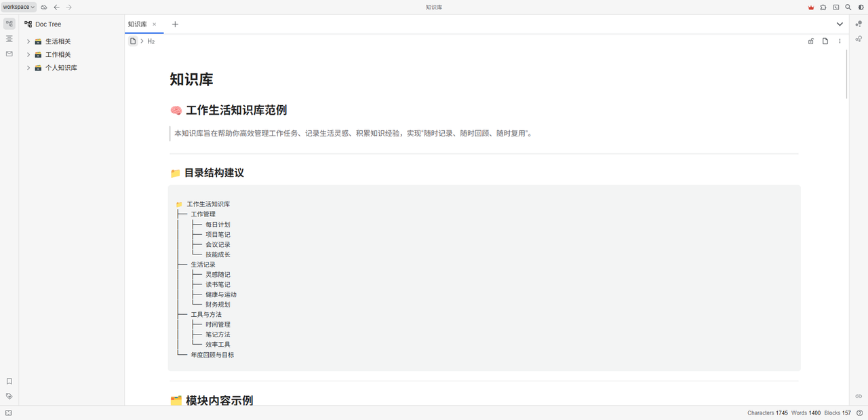Open the plugins puzzle icon
This screenshot has height=420, width=868.
[x=823, y=7]
